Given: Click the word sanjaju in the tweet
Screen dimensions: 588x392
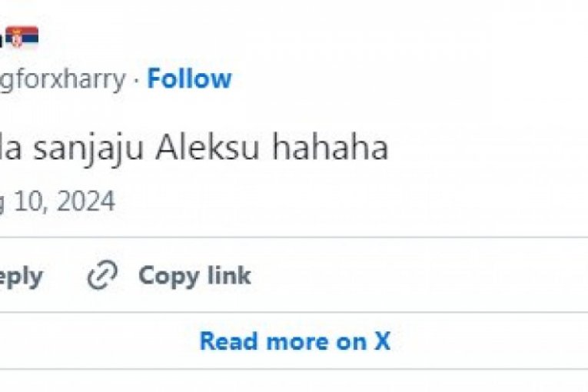Looking at the screenshot, I should coord(94,148).
